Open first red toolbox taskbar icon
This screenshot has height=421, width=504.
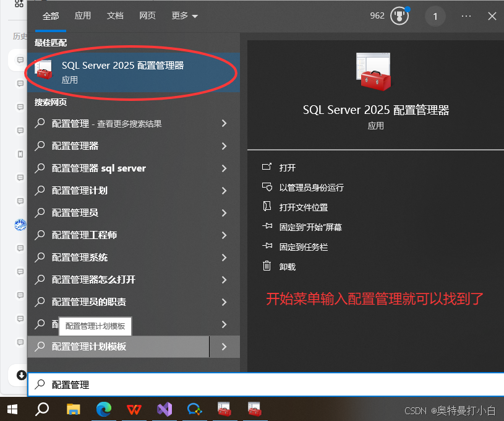[224, 409]
